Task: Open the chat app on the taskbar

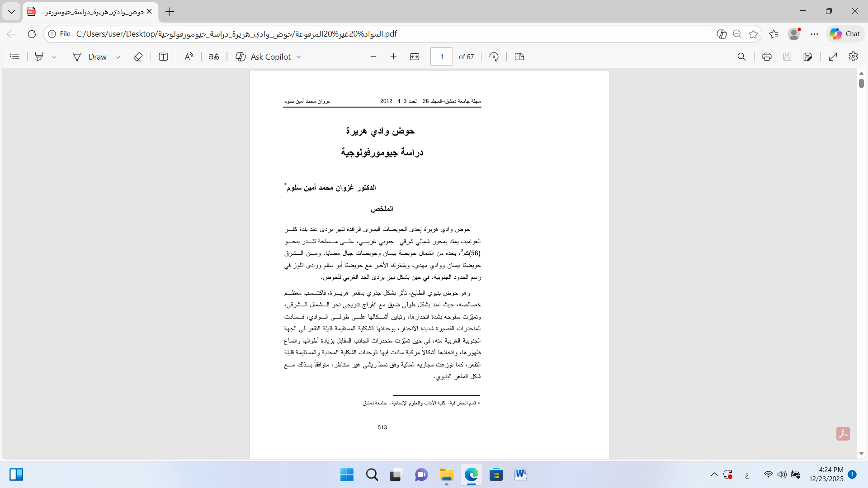Action: 421,474
